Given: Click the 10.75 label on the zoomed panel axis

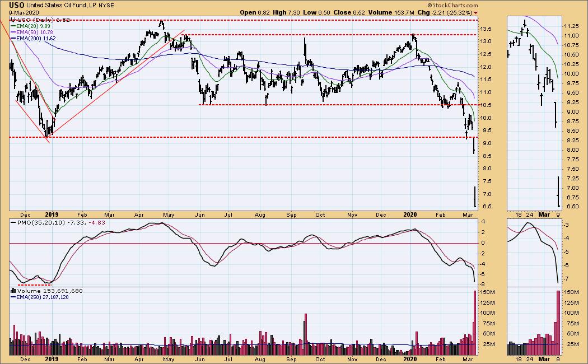Looking at the screenshot, I should pos(571,45).
